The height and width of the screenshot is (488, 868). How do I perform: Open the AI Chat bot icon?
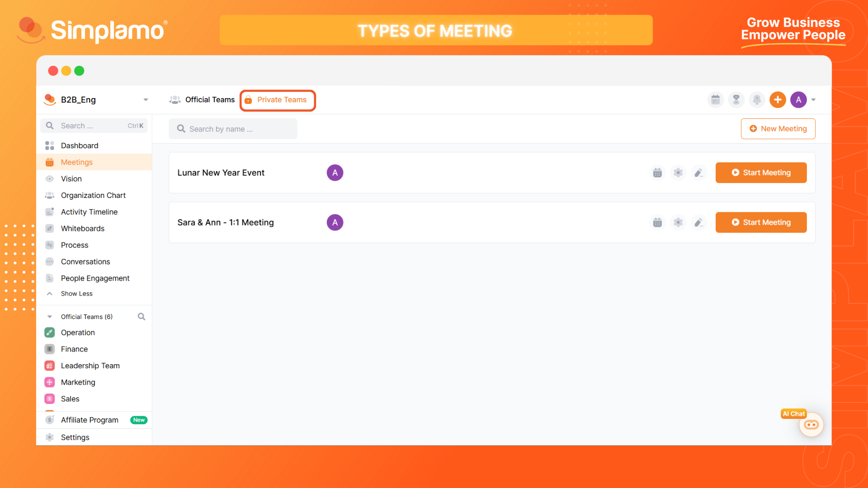pyautogui.click(x=811, y=425)
